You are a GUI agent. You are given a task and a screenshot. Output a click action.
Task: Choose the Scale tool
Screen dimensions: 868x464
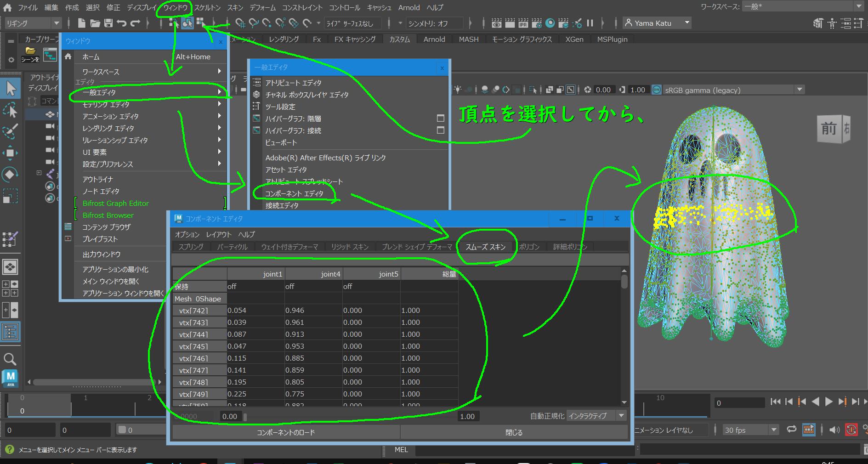coord(10,196)
